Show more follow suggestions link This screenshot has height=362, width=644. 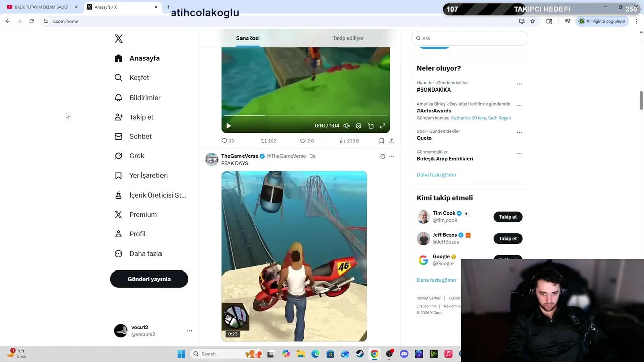[437, 280]
